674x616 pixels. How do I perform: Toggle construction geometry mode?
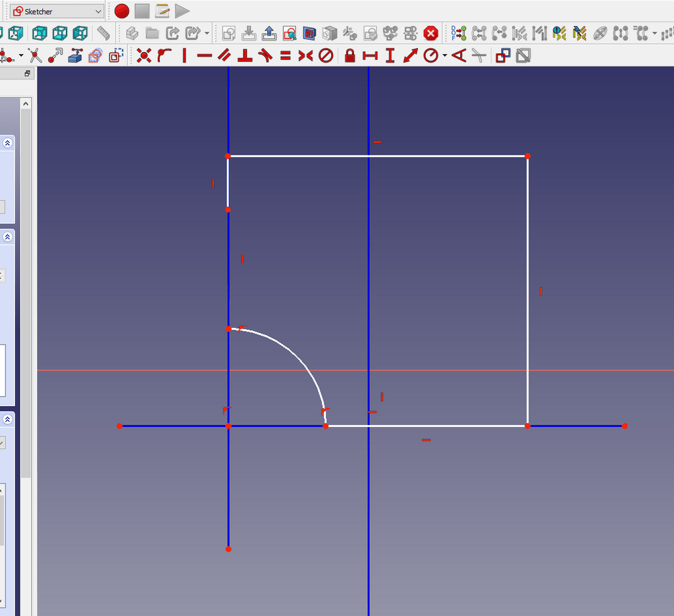116,55
